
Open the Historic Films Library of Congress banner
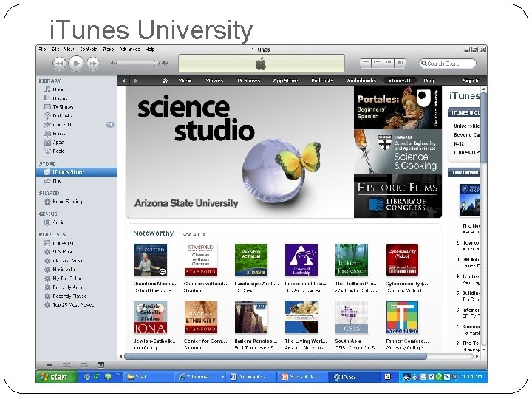[x=398, y=196]
